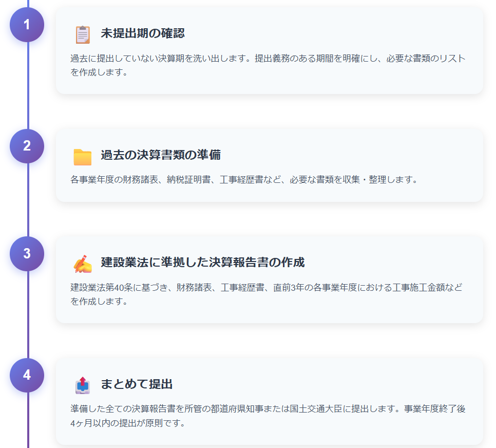Select the step 4 number circle
This screenshot has width=496, height=448.
(27, 375)
